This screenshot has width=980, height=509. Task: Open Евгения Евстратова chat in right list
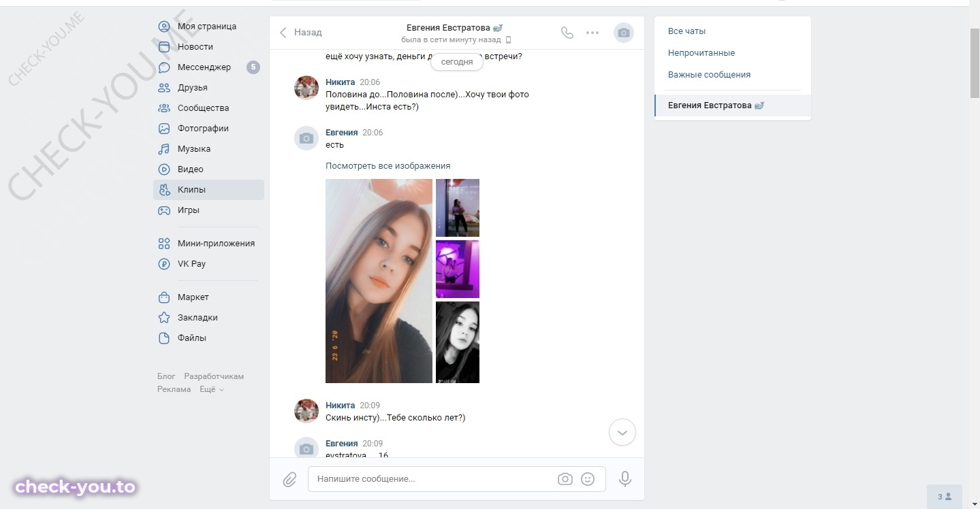pos(733,105)
